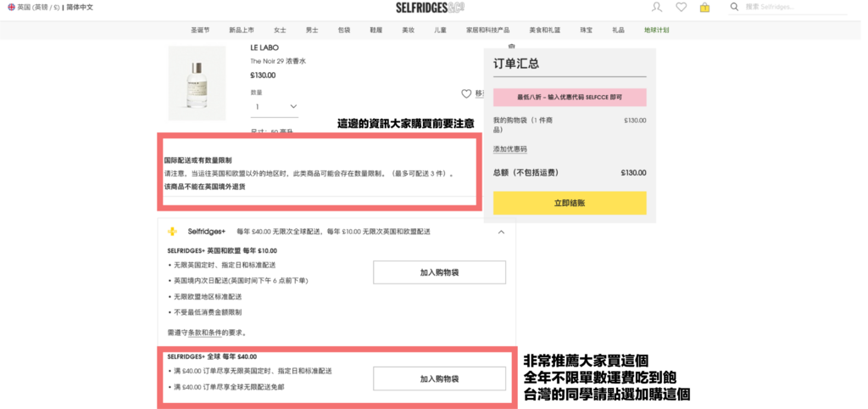This screenshot has width=868, height=409.
Task: Click the heart icon beside the product
Action: tap(467, 93)
